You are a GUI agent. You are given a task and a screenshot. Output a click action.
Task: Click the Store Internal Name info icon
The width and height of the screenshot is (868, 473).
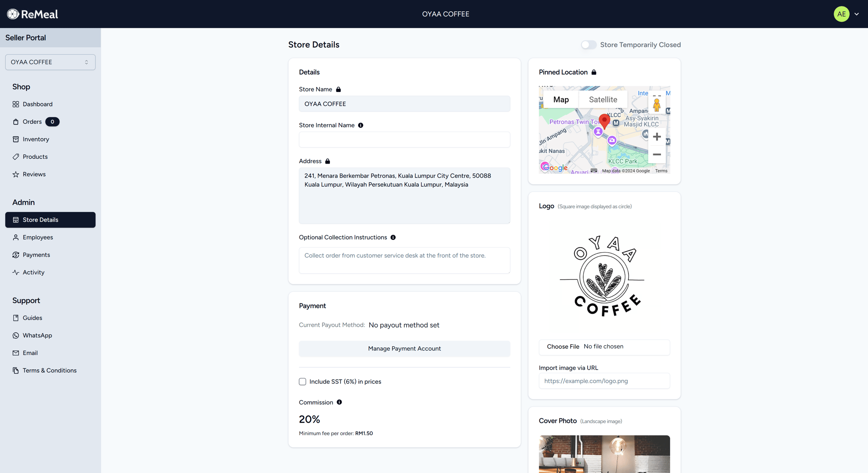361,125
